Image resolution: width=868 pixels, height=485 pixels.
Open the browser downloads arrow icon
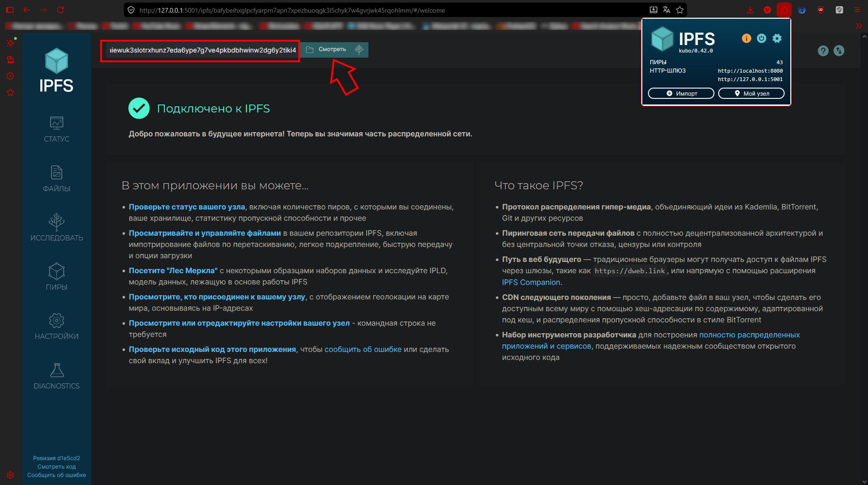pos(750,10)
